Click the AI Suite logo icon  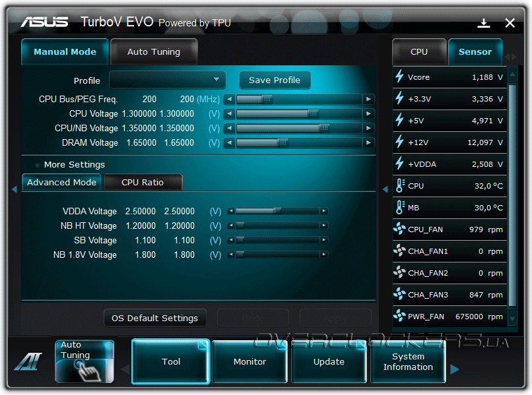point(28,361)
